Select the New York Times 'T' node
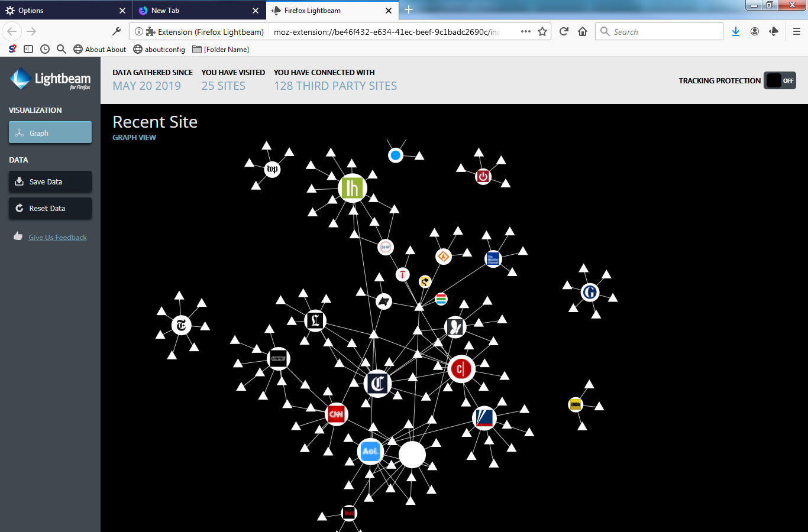 point(181,325)
